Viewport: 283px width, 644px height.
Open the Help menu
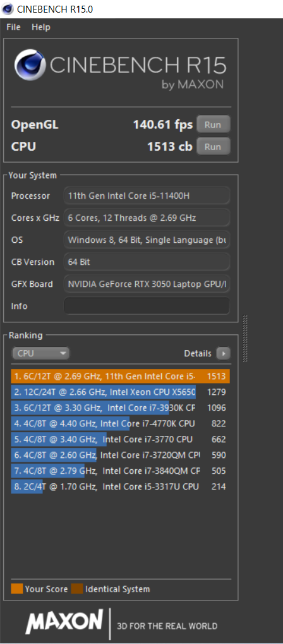coord(41,27)
